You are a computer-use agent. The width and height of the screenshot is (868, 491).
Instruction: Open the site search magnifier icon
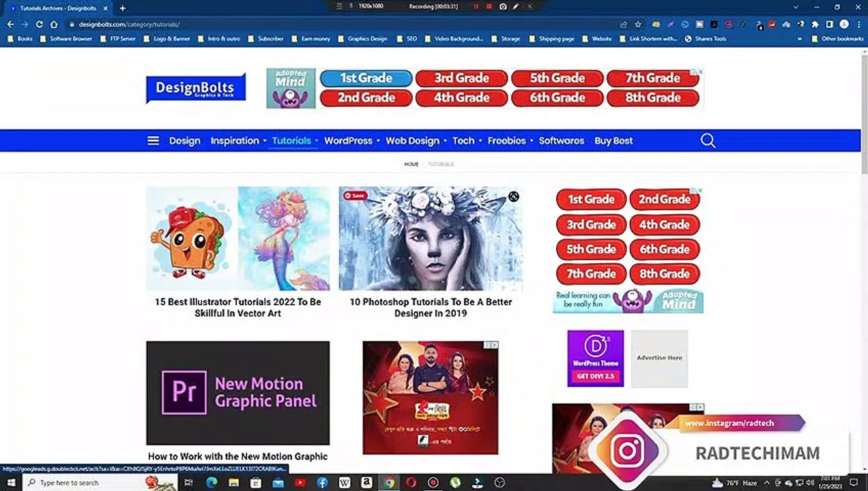point(708,140)
